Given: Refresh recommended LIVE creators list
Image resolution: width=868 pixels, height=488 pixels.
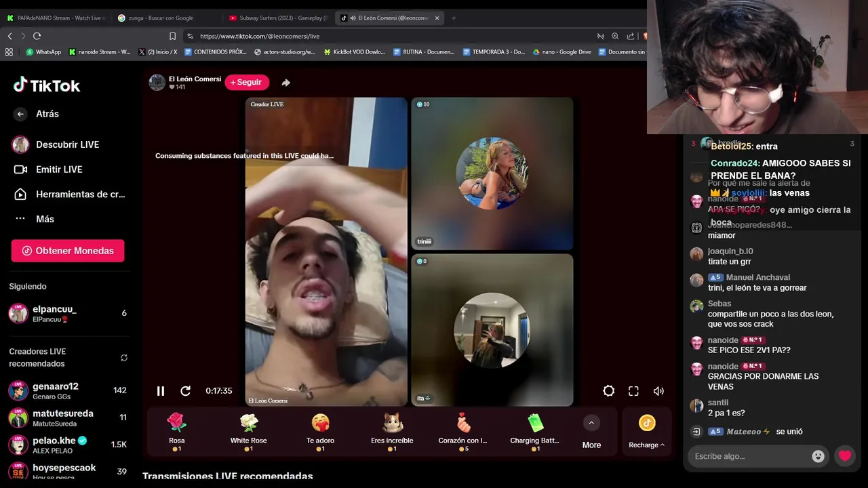Looking at the screenshot, I should pyautogui.click(x=124, y=358).
